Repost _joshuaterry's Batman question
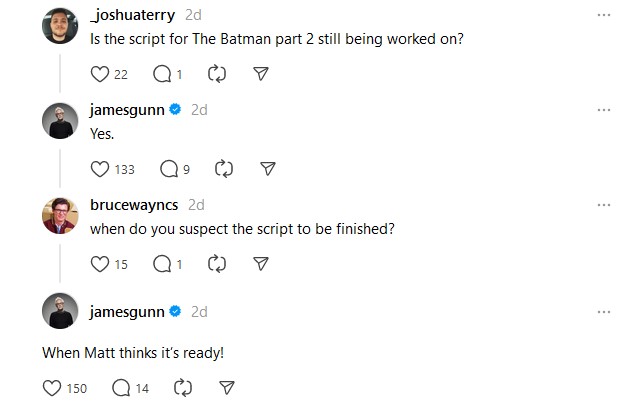The width and height of the screenshot is (632, 411). pos(216,73)
